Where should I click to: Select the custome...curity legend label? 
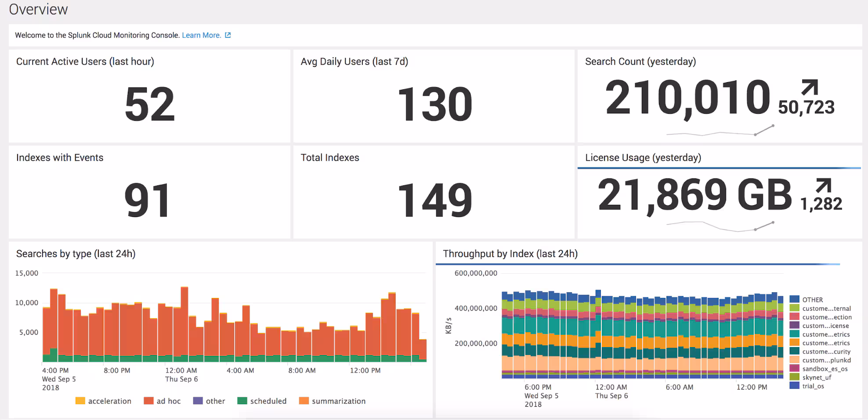[826, 351]
